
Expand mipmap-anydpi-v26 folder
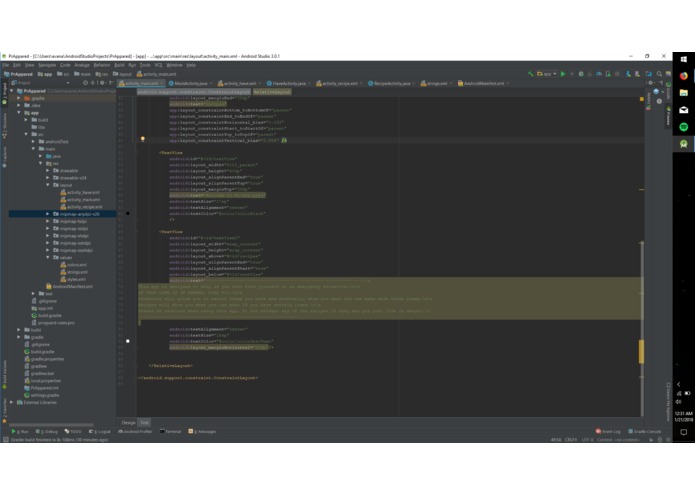(48, 214)
